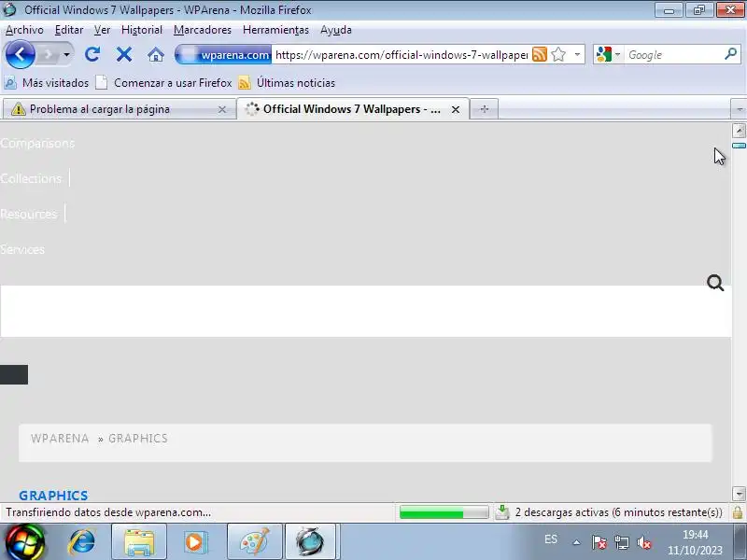Image resolution: width=747 pixels, height=560 pixels.
Task: Open the Marcadores menu
Action: 202,30
